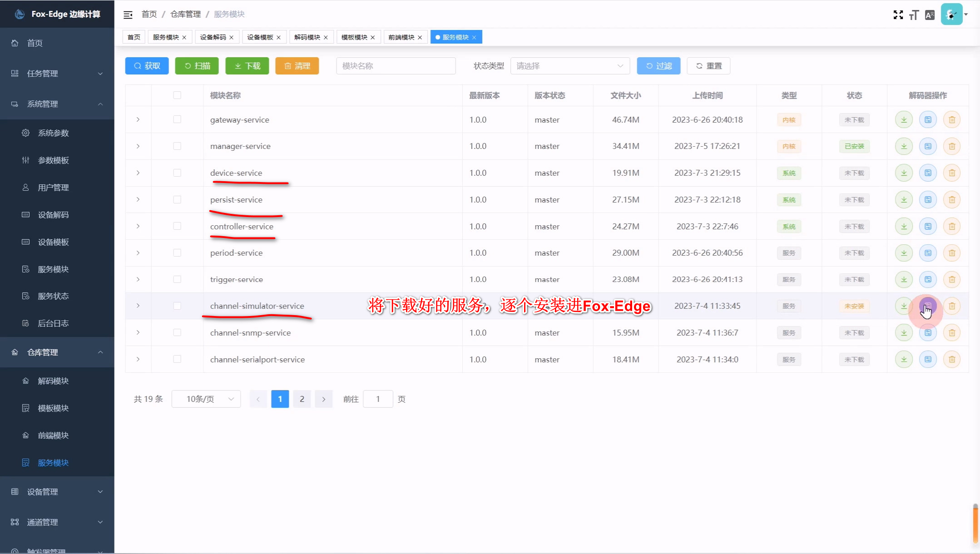Click the 首页 breadcrumb link
The width and height of the screenshot is (980, 554).
click(x=149, y=15)
